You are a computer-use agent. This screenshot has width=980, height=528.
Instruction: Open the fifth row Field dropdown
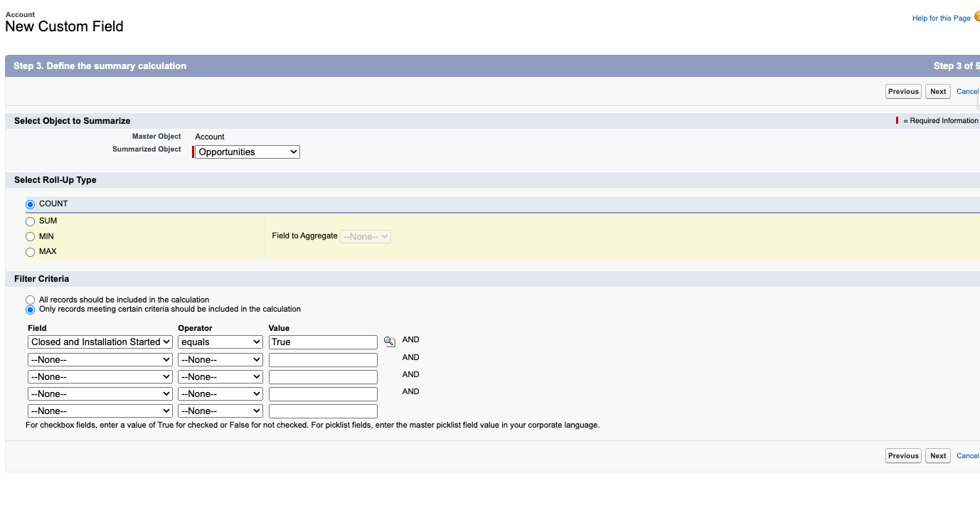(100, 411)
